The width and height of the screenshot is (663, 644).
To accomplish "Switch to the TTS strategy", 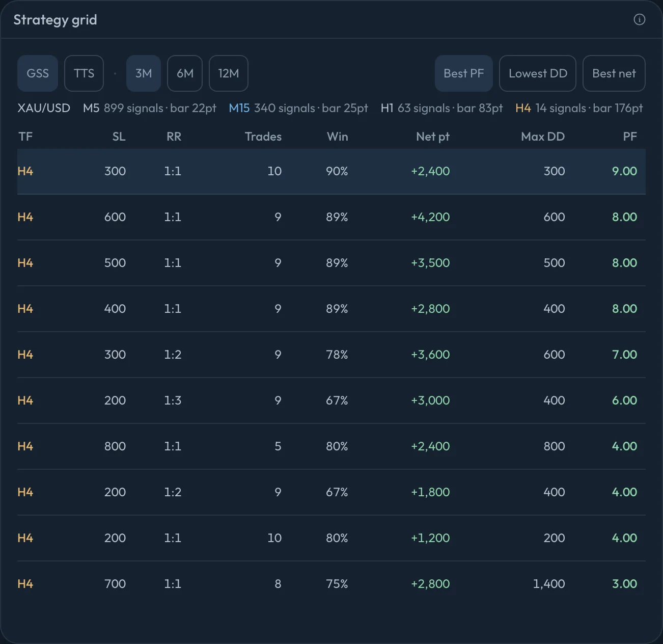I will [84, 73].
